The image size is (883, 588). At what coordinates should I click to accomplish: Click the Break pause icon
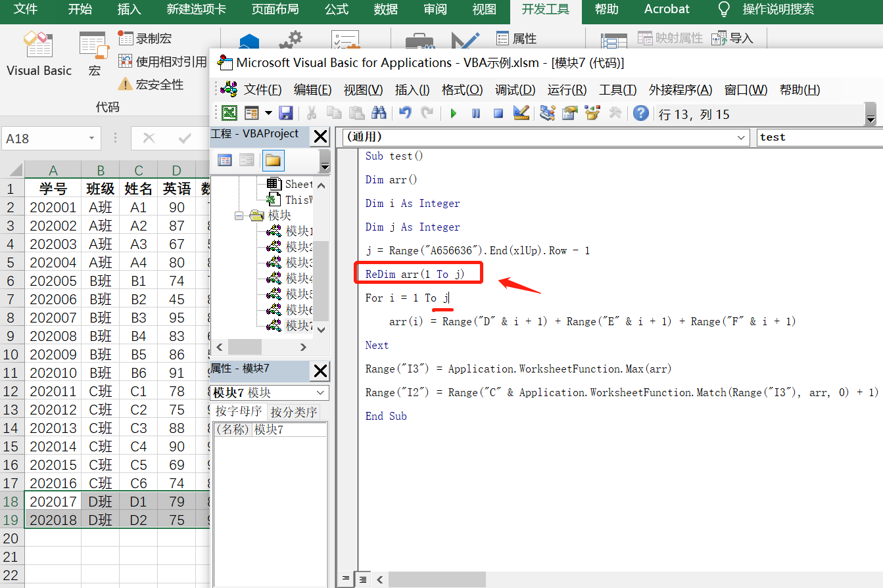pyautogui.click(x=476, y=113)
